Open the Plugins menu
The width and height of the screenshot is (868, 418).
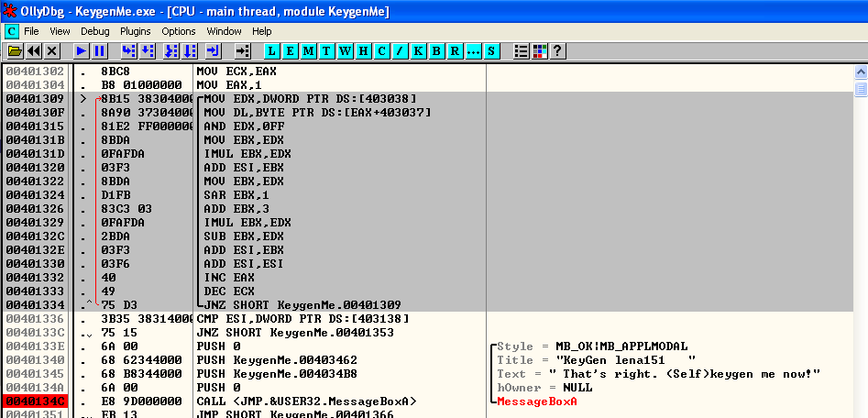click(x=136, y=31)
